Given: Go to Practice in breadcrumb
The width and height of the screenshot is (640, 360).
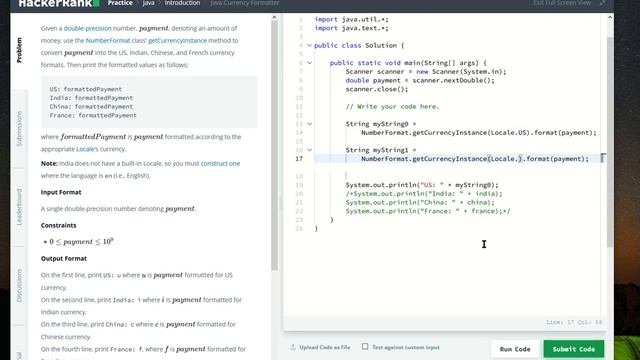Looking at the screenshot, I should [x=120, y=3].
